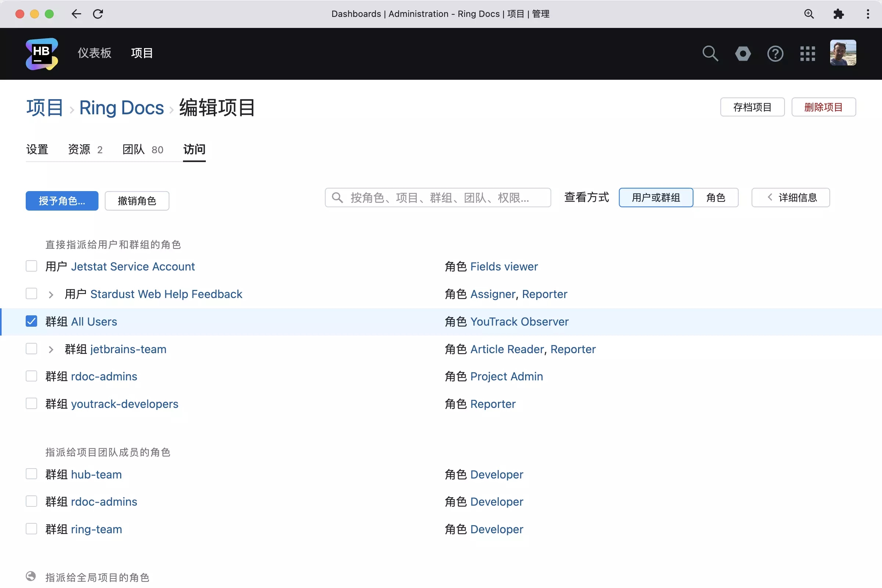The height and width of the screenshot is (588, 882).
Task: Click the user profile avatar
Action: click(x=843, y=53)
